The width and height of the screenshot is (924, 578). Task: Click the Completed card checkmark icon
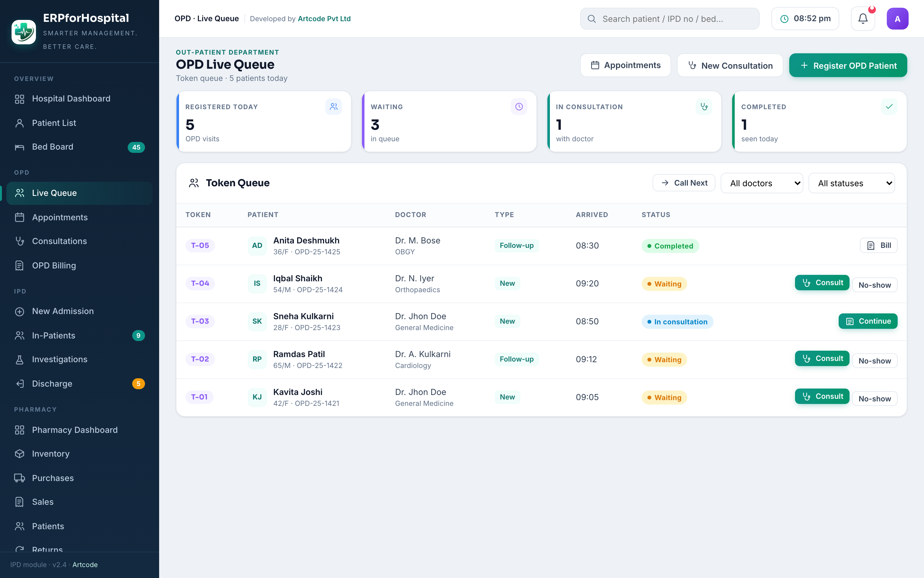click(889, 107)
